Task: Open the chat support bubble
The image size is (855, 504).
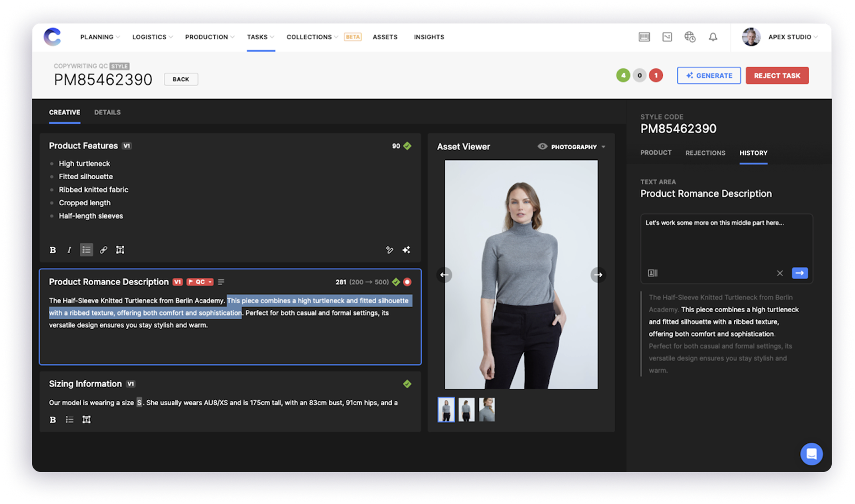Action: click(811, 454)
